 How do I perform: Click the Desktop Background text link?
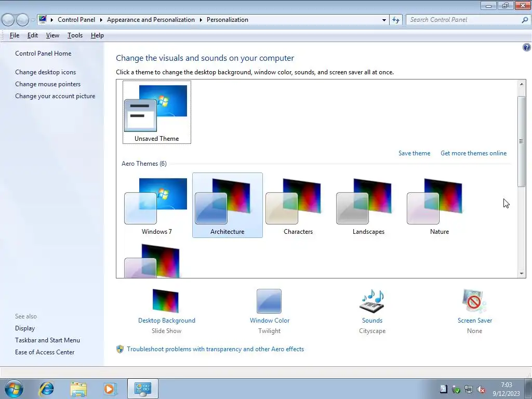(x=167, y=321)
